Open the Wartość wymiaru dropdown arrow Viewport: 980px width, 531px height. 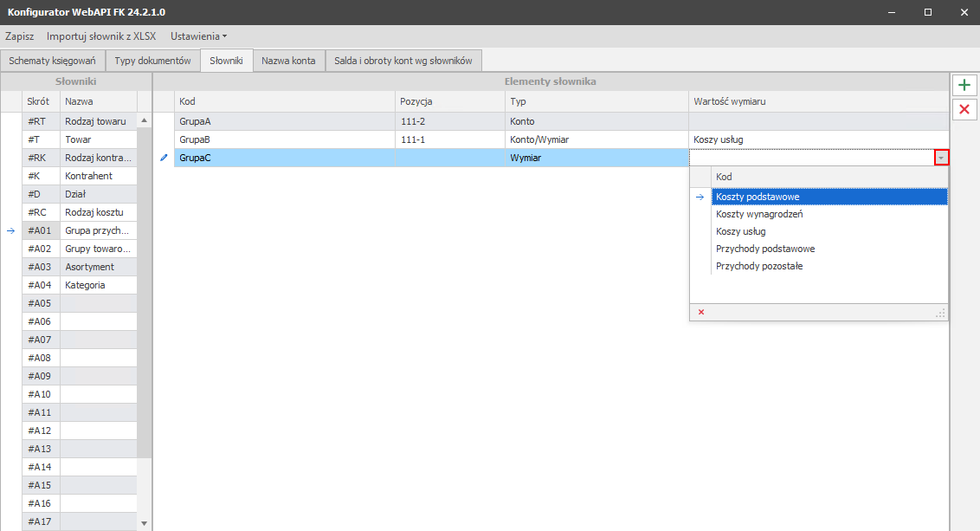pos(941,158)
